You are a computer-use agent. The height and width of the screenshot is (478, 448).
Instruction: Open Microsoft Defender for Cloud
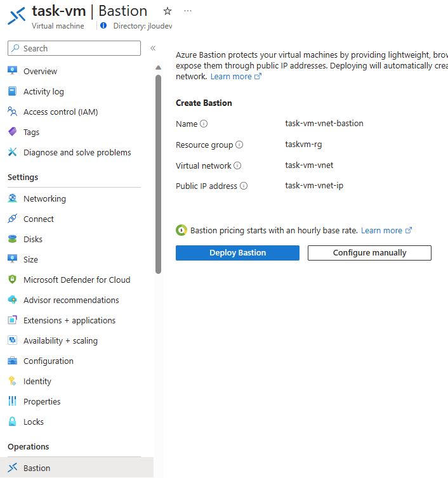[x=77, y=280]
